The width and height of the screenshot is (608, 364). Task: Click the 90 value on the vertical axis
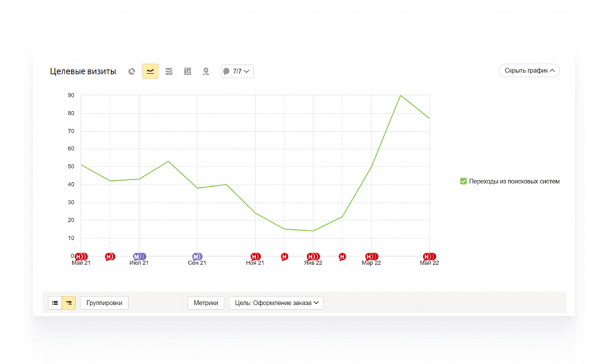pyautogui.click(x=71, y=95)
